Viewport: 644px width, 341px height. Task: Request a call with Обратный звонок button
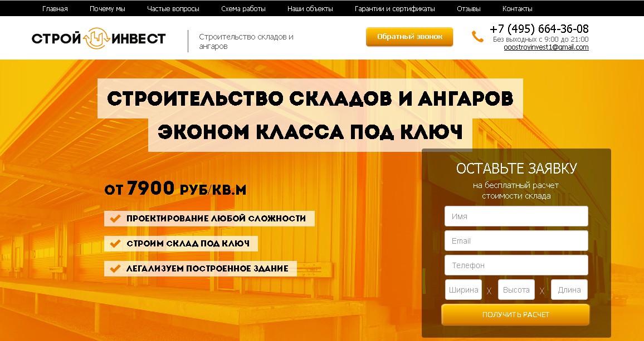point(409,37)
